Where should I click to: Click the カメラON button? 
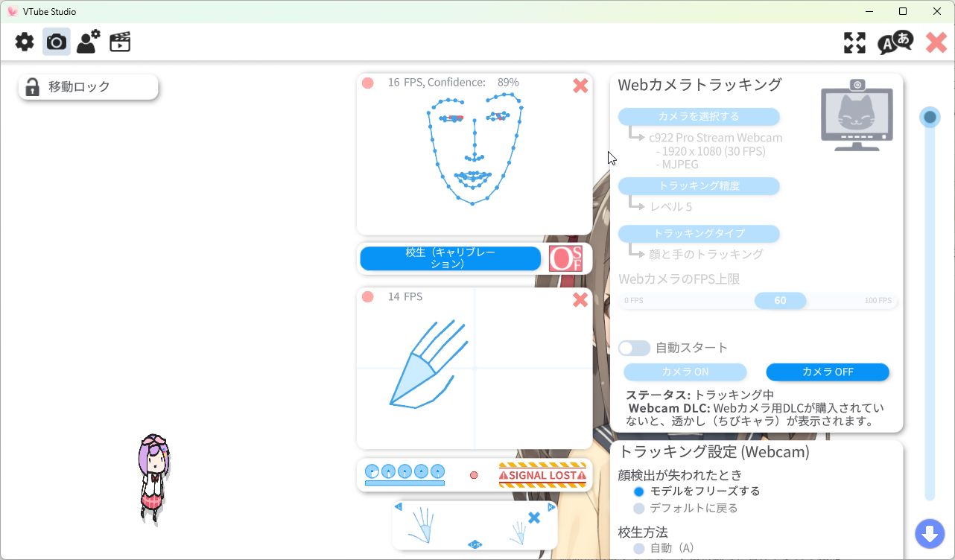[684, 372]
